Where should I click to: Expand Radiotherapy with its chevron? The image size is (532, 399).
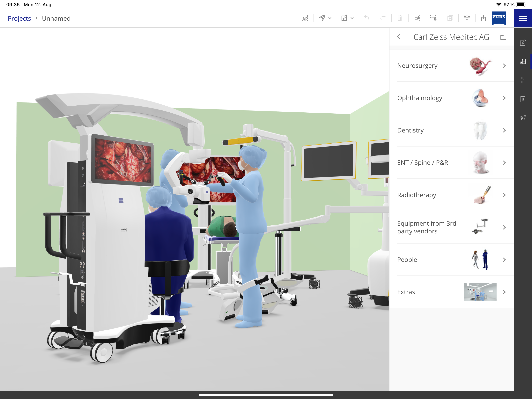point(504,195)
